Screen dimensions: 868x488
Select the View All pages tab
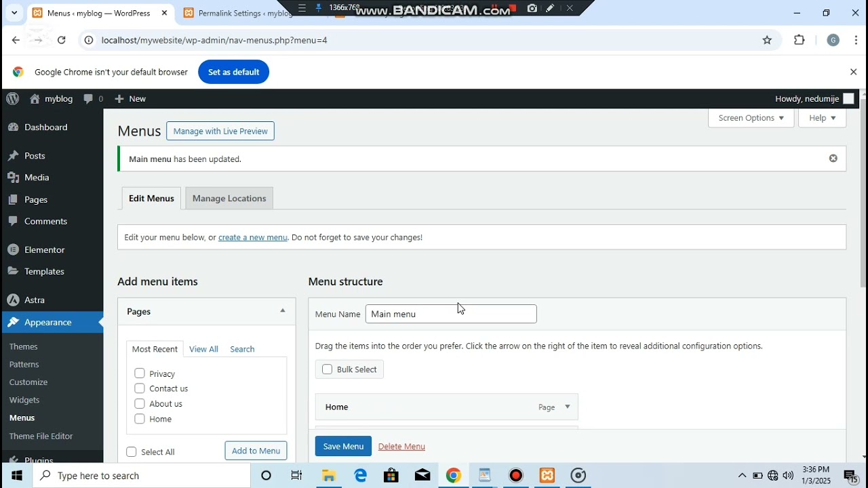203,349
